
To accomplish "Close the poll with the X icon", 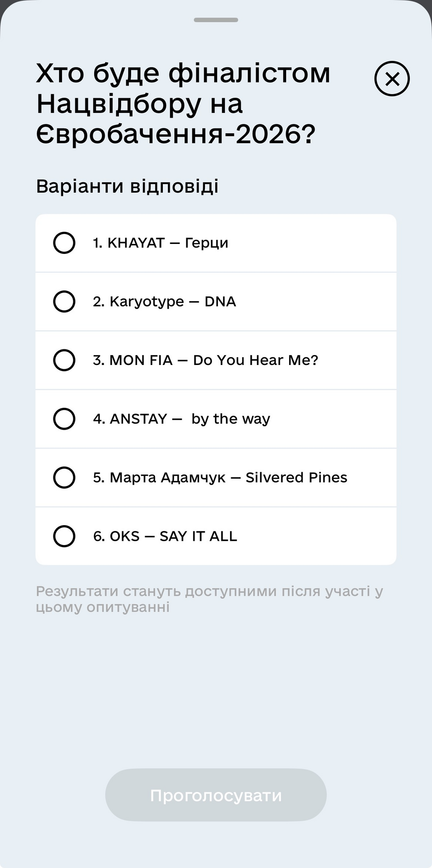I will (392, 79).
